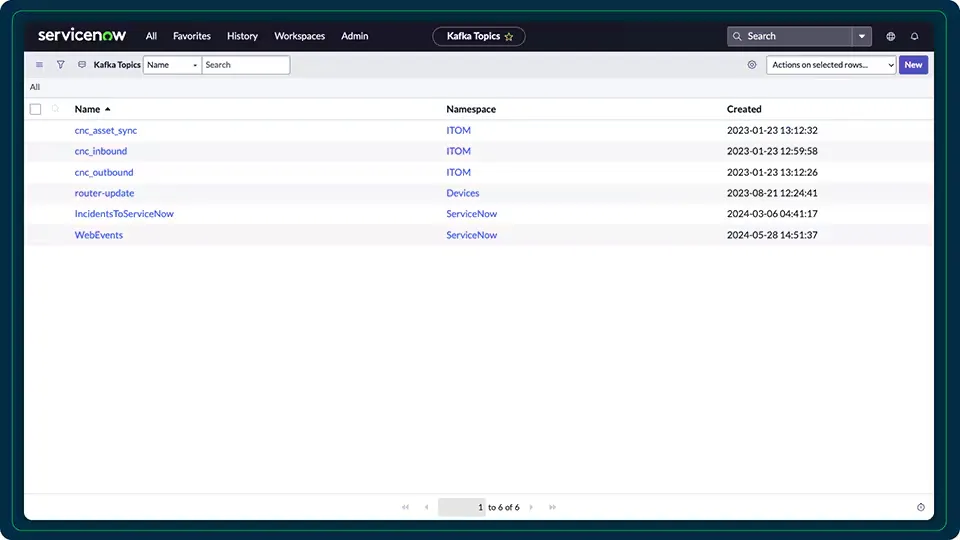The image size is (960, 540).
Task: Open the History menu
Action: [x=242, y=36]
